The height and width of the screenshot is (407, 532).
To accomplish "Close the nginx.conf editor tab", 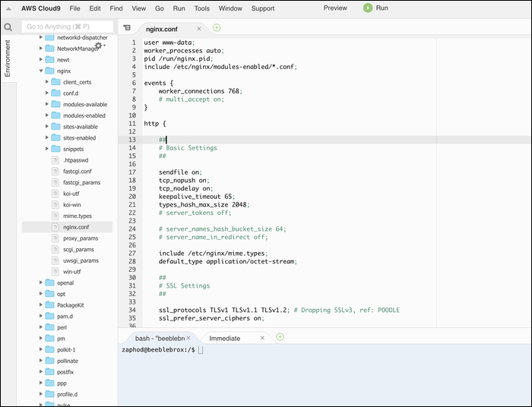I will (x=199, y=29).
